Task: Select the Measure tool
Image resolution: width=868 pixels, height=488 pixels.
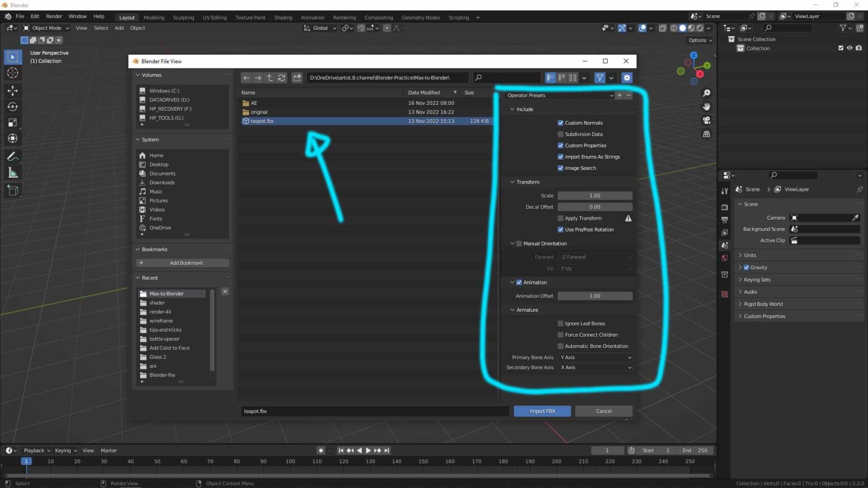Action: pyautogui.click(x=12, y=173)
